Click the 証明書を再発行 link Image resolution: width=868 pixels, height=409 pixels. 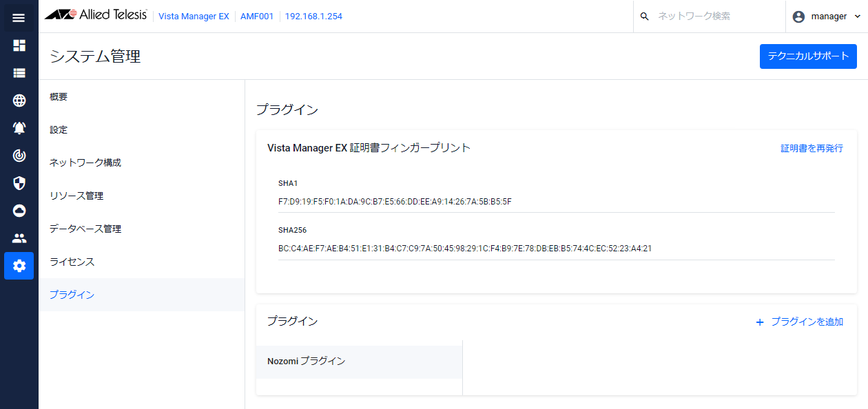pyautogui.click(x=812, y=148)
